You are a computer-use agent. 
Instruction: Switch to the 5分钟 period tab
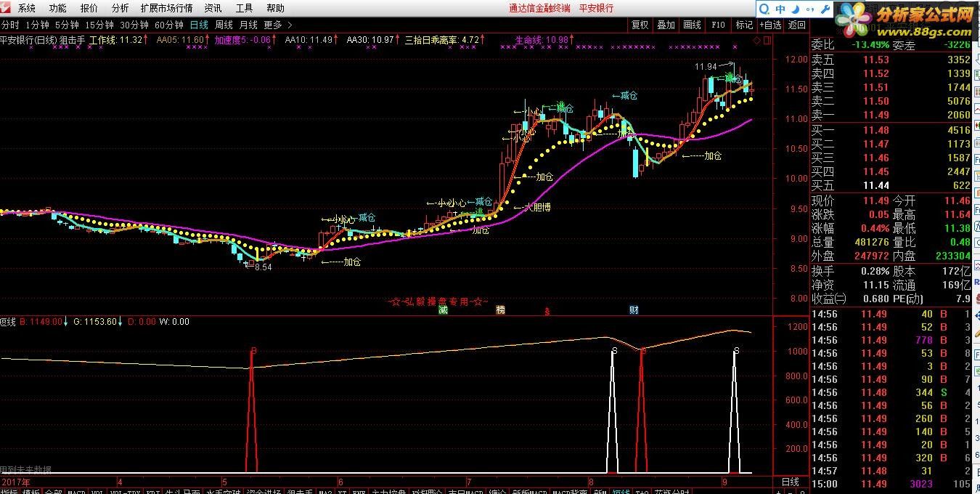(x=67, y=25)
